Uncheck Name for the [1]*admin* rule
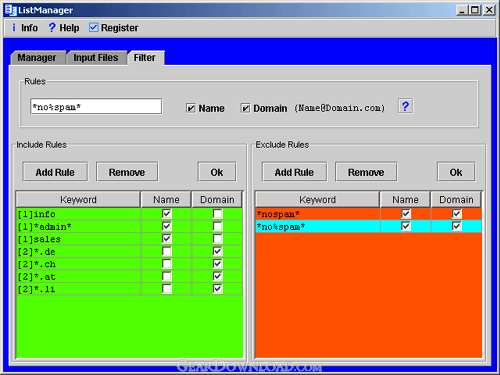 coord(167,226)
